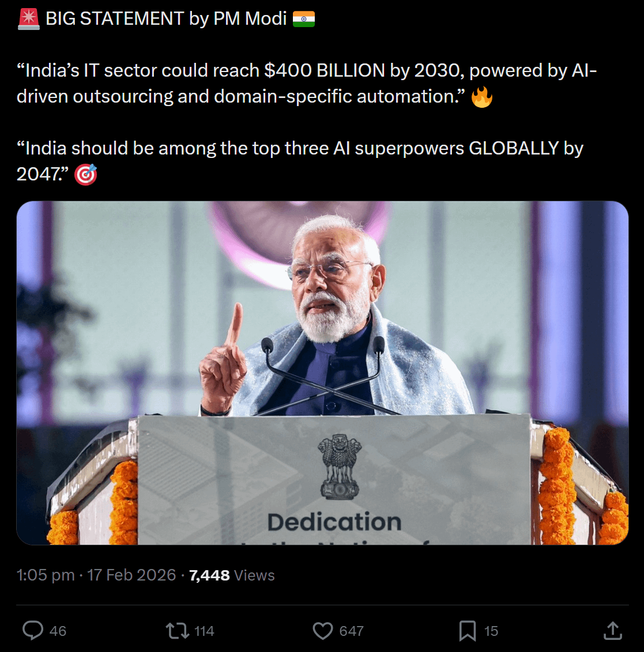Click the reply count 46
644x652 pixels.
(x=58, y=631)
